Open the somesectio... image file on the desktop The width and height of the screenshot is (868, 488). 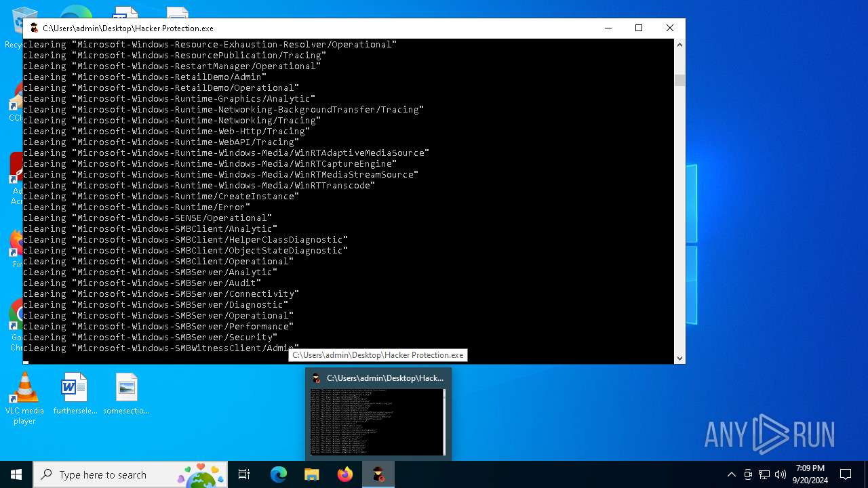point(127,394)
